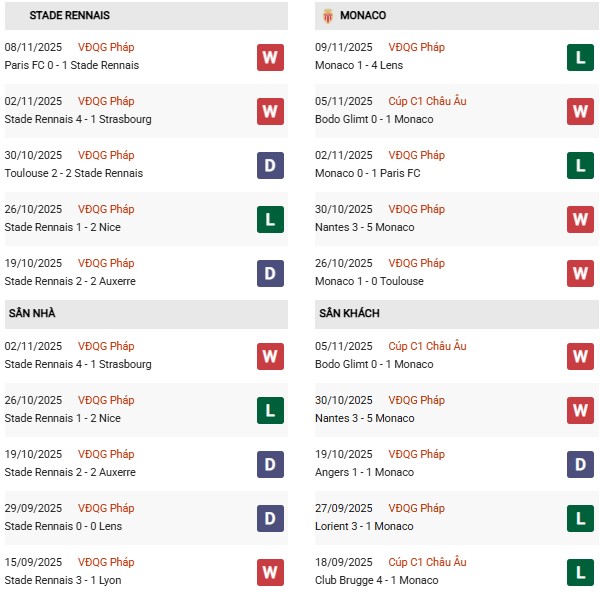Screen dimensions: 600x594
Task: Select the MONACO section header
Action: coord(362,16)
